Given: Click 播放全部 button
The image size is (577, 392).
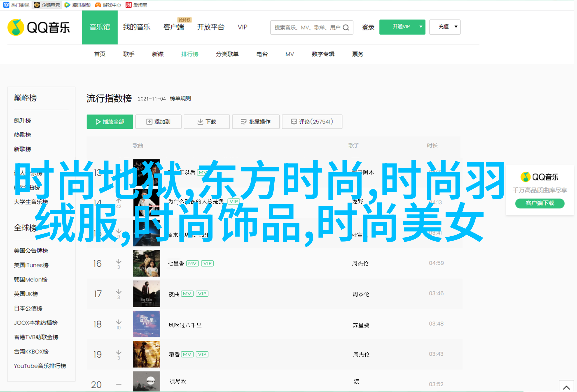Looking at the screenshot, I should point(110,122).
